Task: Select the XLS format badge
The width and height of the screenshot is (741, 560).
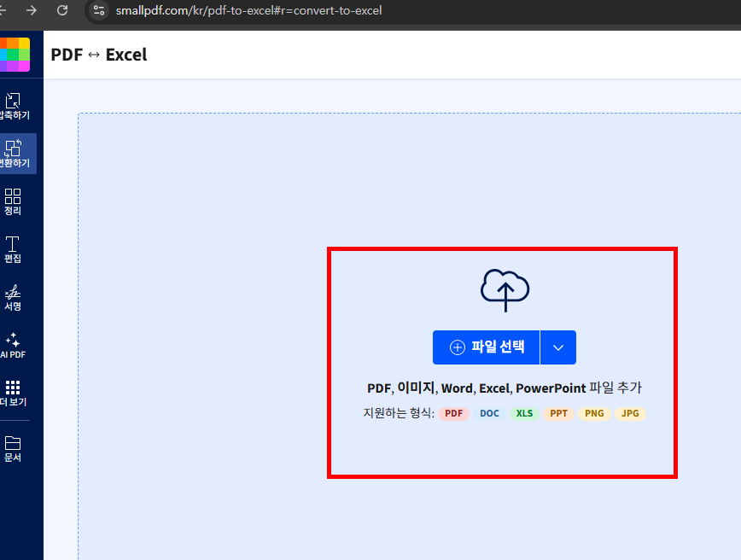Action: pos(524,413)
